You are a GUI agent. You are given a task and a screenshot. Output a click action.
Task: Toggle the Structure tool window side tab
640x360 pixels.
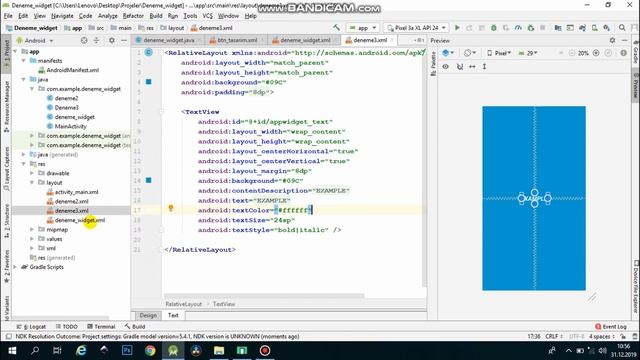tap(6, 221)
